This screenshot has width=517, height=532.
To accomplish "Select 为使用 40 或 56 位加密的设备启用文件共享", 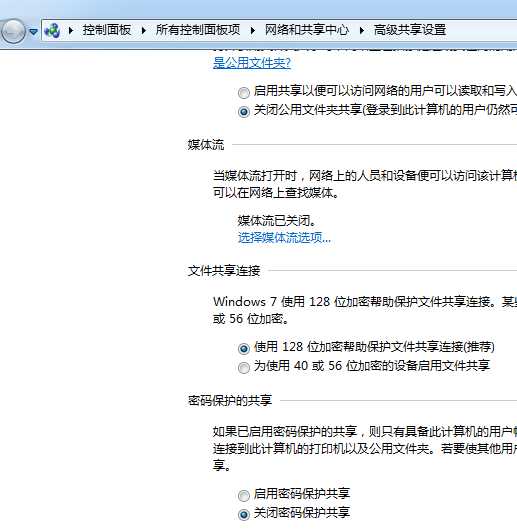I will click(x=244, y=367).
